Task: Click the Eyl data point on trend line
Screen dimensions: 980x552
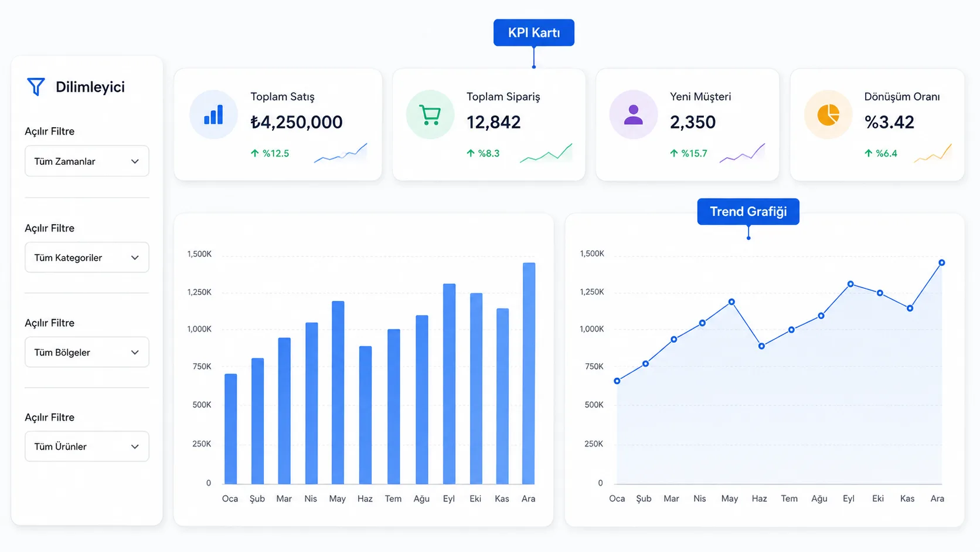Action: coord(850,284)
